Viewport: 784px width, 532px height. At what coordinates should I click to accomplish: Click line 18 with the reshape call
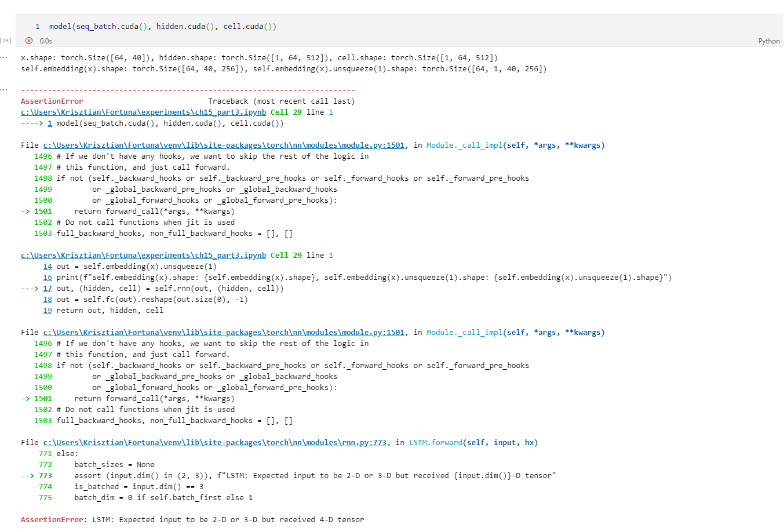48,299
